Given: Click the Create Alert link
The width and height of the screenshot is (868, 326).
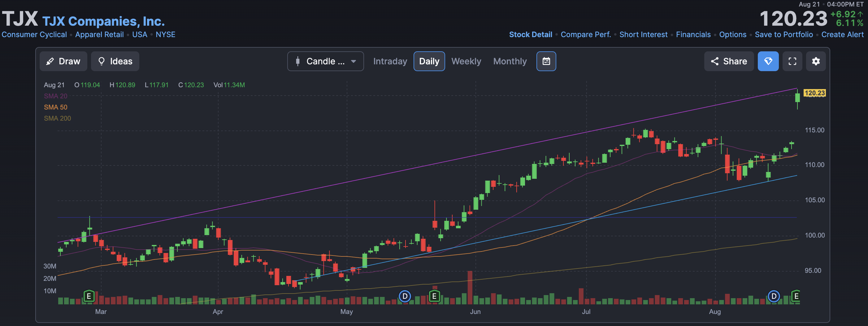Looking at the screenshot, I should [842, 34].
